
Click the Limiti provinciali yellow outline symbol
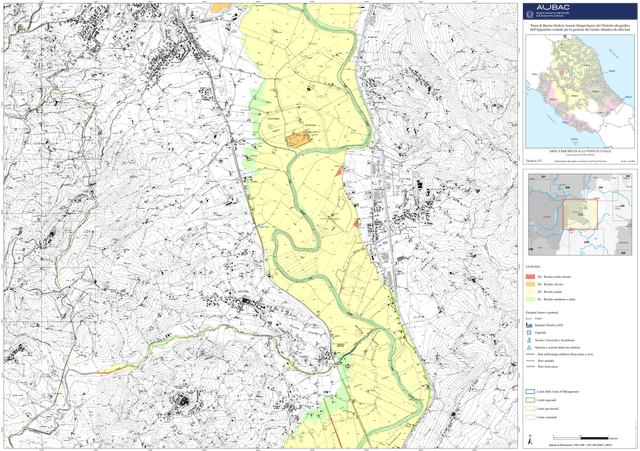[x=530, y=409]
